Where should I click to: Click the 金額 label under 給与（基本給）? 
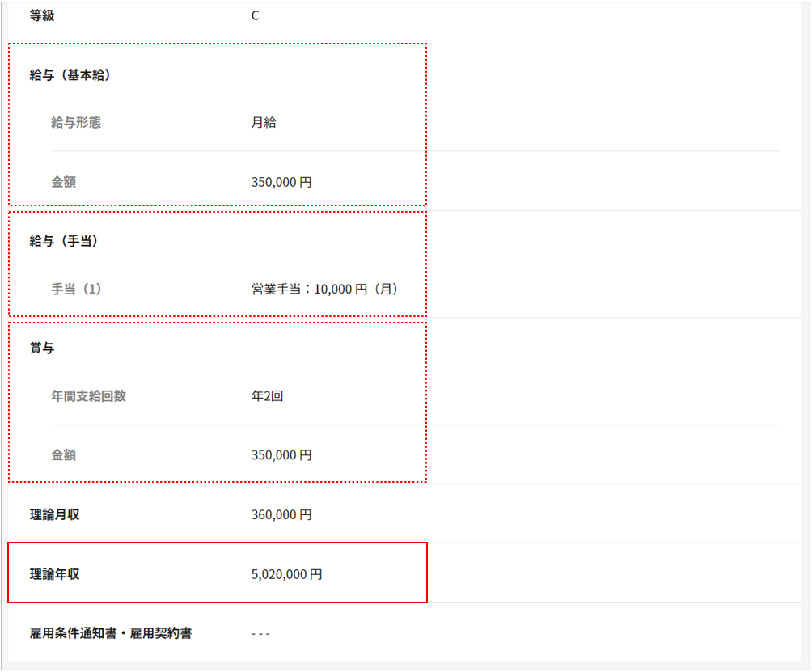click(x=63, y=182)
